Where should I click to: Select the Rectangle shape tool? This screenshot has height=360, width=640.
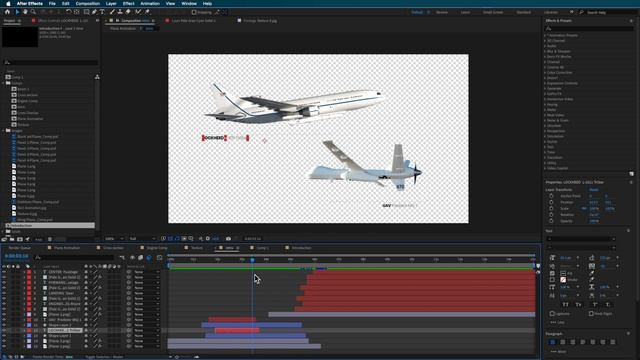[x=86, y=12]
